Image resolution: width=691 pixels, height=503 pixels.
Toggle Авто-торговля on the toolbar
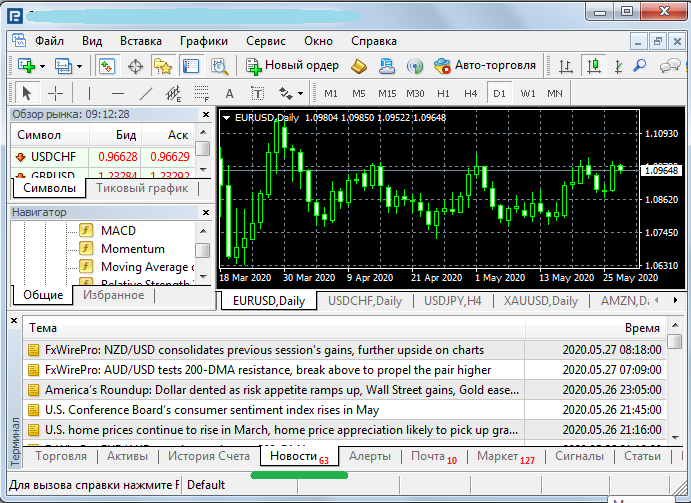[485, 65]
